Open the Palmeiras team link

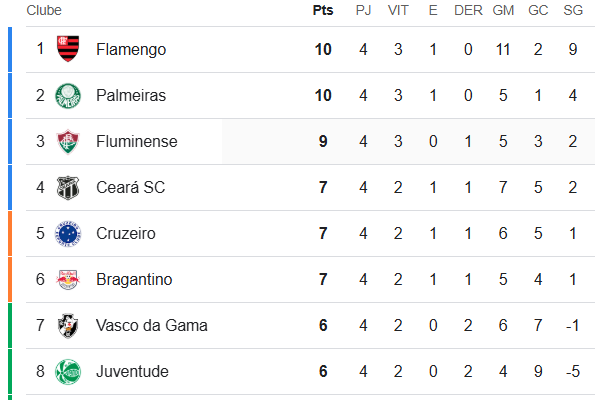131,95
